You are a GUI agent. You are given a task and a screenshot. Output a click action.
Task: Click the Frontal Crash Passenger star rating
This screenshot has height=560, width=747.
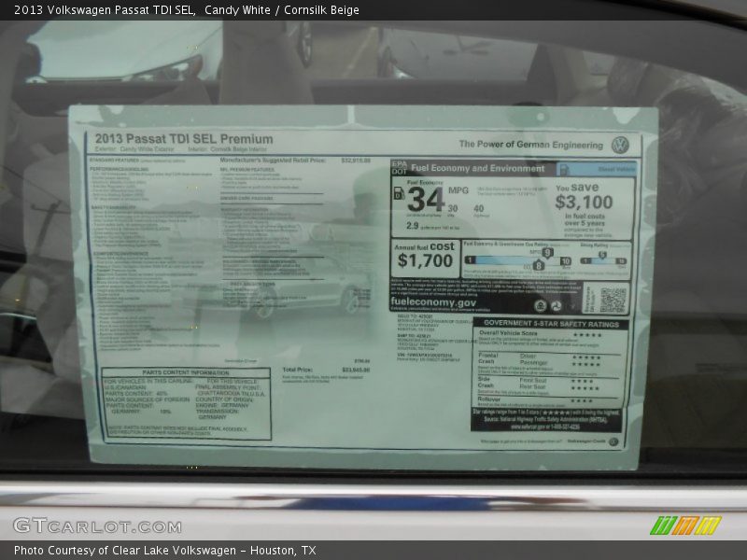[x=586, y=364]
